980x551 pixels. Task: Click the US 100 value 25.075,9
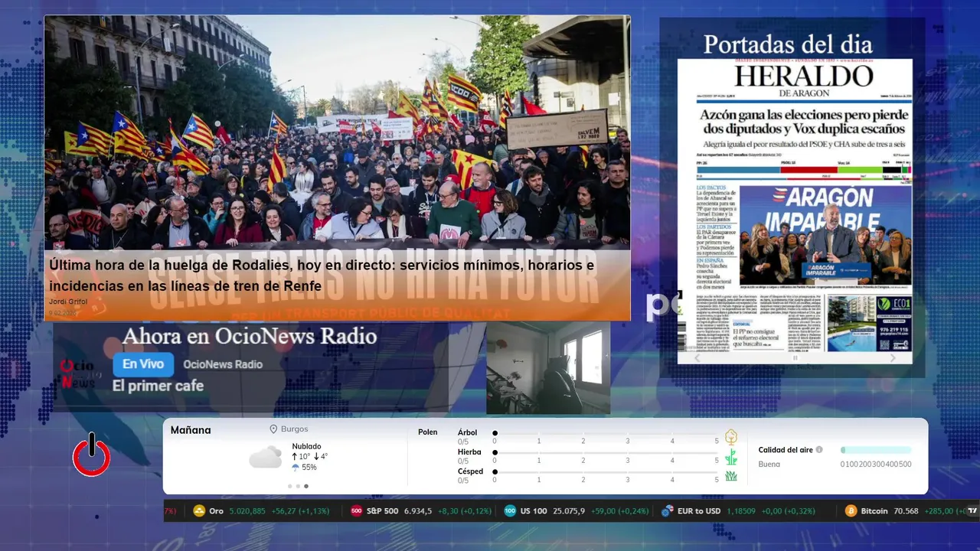(x=569, y=510)
